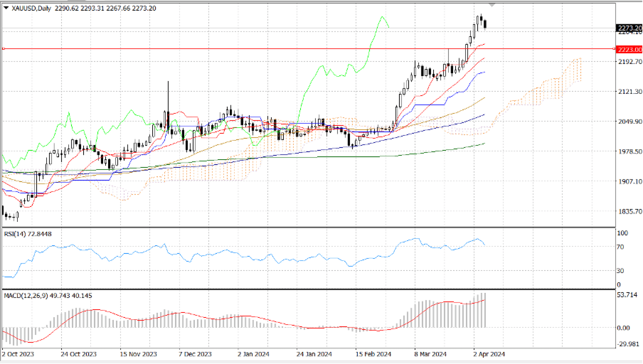This screenshot has width=643, height=364.
Task: Click the black triangle before XAUUSD,Daily
Action: tap(6, 8)
